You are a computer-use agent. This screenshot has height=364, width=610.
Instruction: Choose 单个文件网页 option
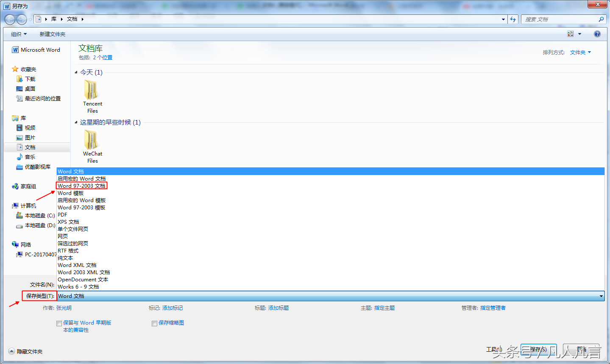click(331, 229)
